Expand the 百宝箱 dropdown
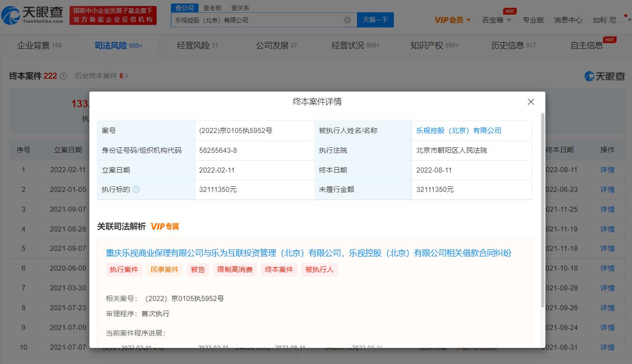Screen dimensions: 632x364 coord(497,20)
